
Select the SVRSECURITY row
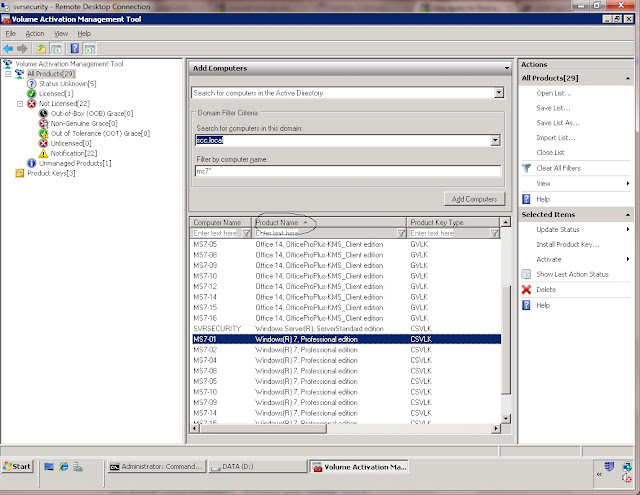point(346,329)
